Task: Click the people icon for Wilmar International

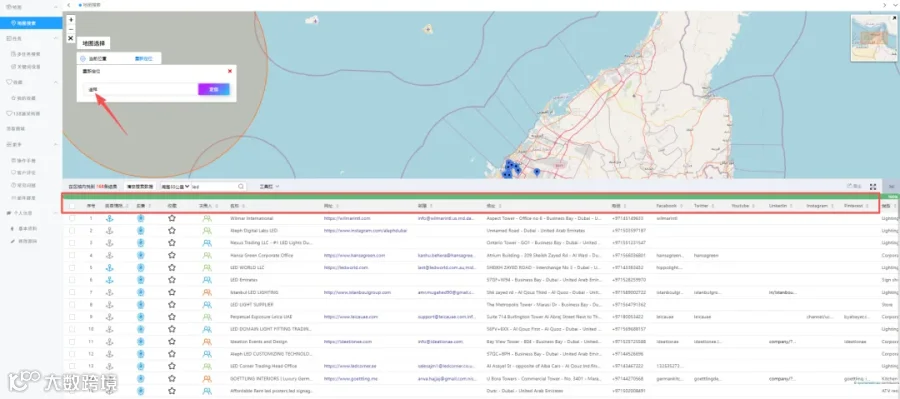Action: (207, 218)
